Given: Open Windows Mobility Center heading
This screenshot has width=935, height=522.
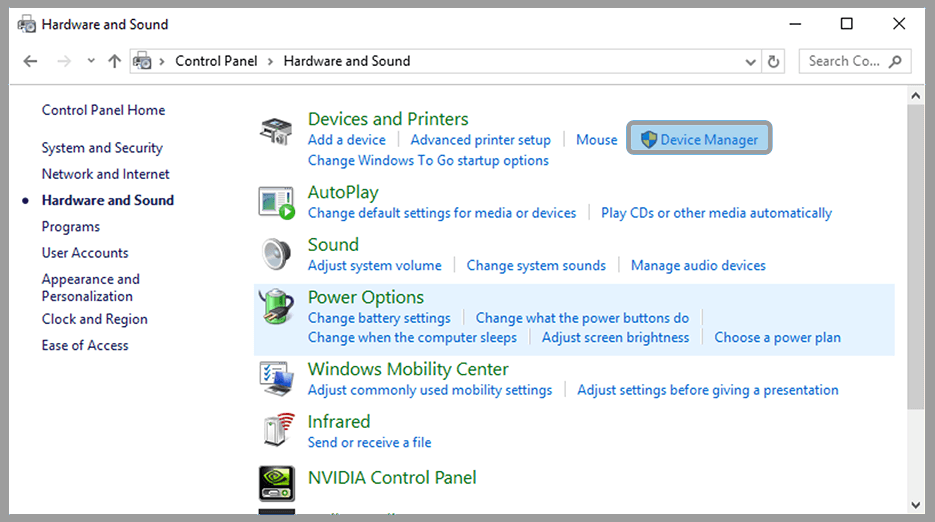Looking at the screenshot, I should coord(408,369).
